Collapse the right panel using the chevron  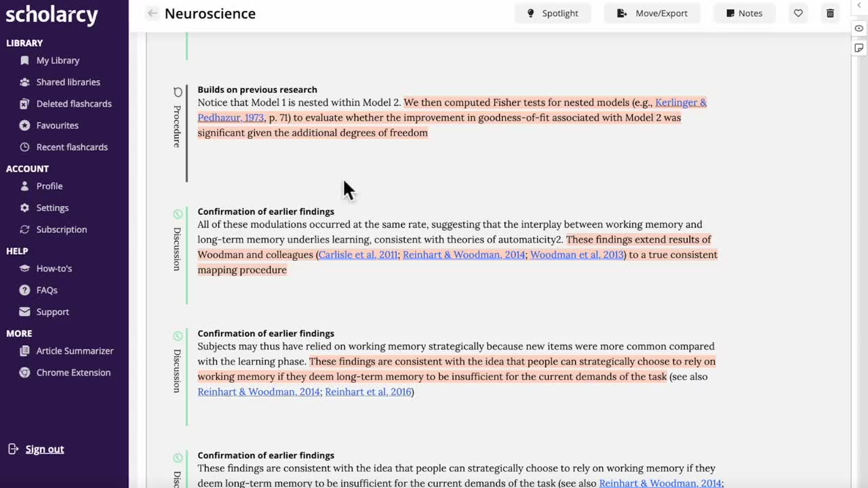[x=859, y=5]
